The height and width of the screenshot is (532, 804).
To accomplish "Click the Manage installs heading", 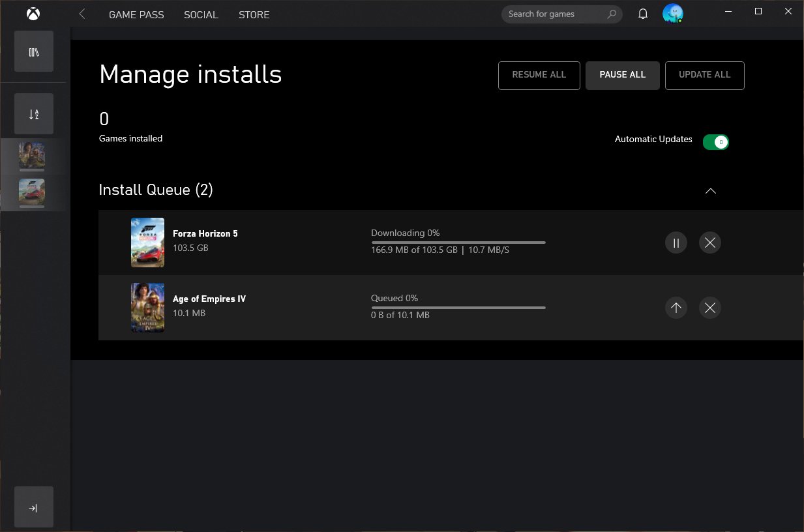I will pyautogui.click(x=190, y=74).
